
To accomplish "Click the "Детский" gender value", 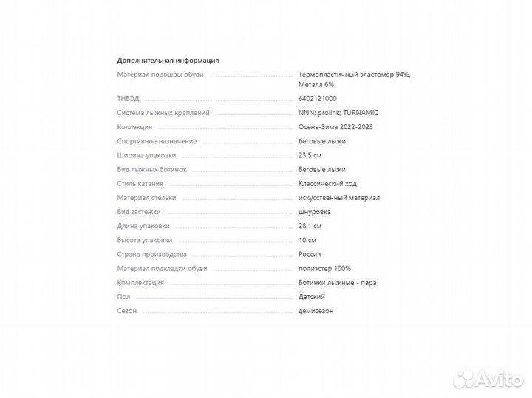I will point(312,297).
